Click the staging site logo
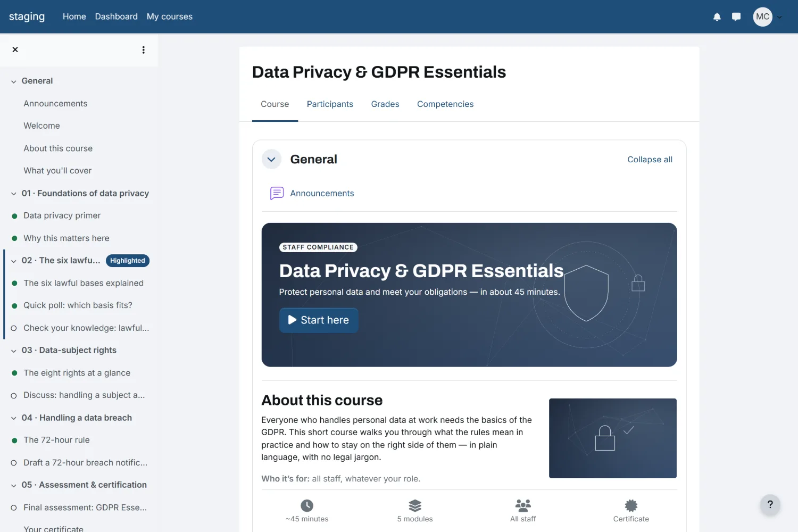This screenshot has width=798, height=532. (x=27, y=16)
